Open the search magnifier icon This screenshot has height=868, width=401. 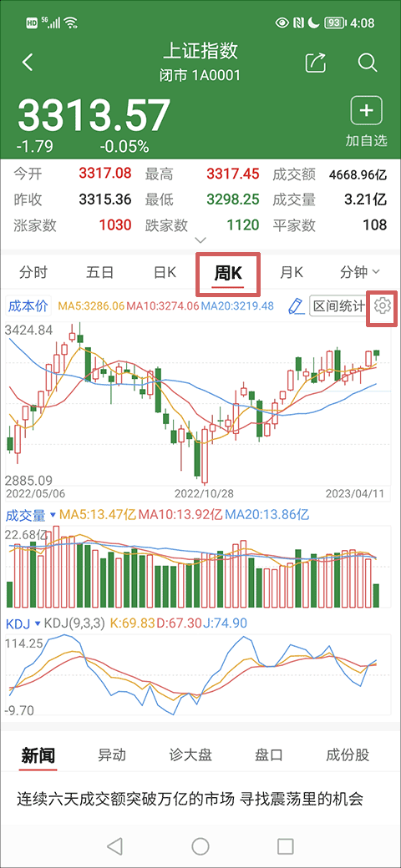click(x=368, y=62)
